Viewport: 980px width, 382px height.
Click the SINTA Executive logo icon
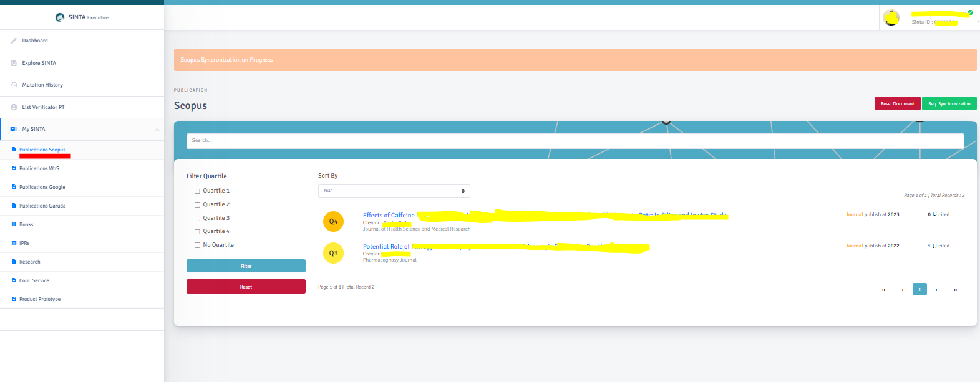[x=60, y=17]
